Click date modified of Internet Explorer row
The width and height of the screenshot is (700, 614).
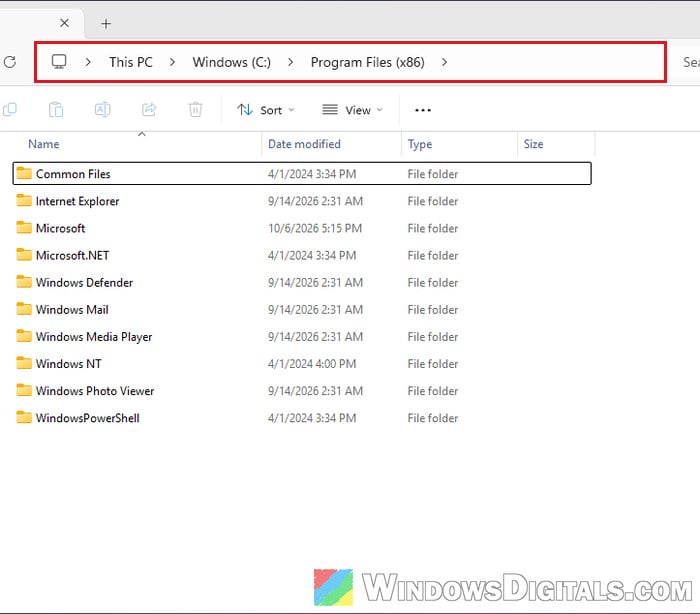click(315, 201)
